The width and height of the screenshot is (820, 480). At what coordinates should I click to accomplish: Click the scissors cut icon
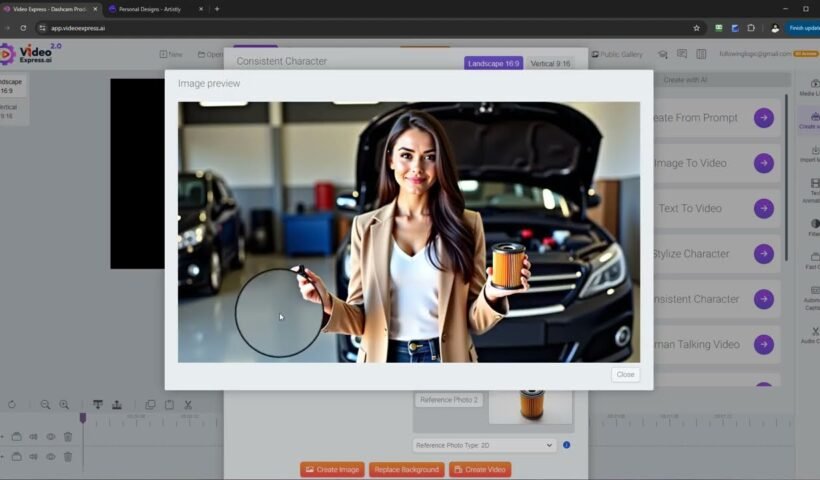pos(188,405)
